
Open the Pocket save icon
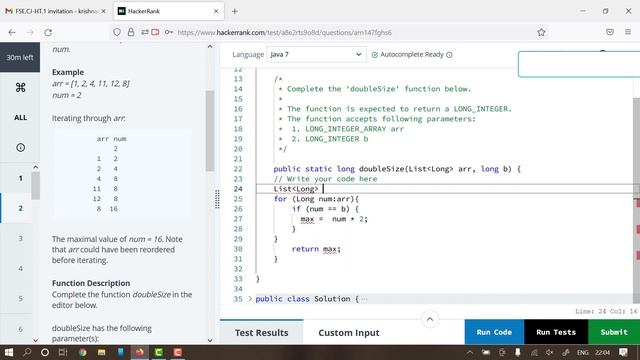[x=610, y=32]
